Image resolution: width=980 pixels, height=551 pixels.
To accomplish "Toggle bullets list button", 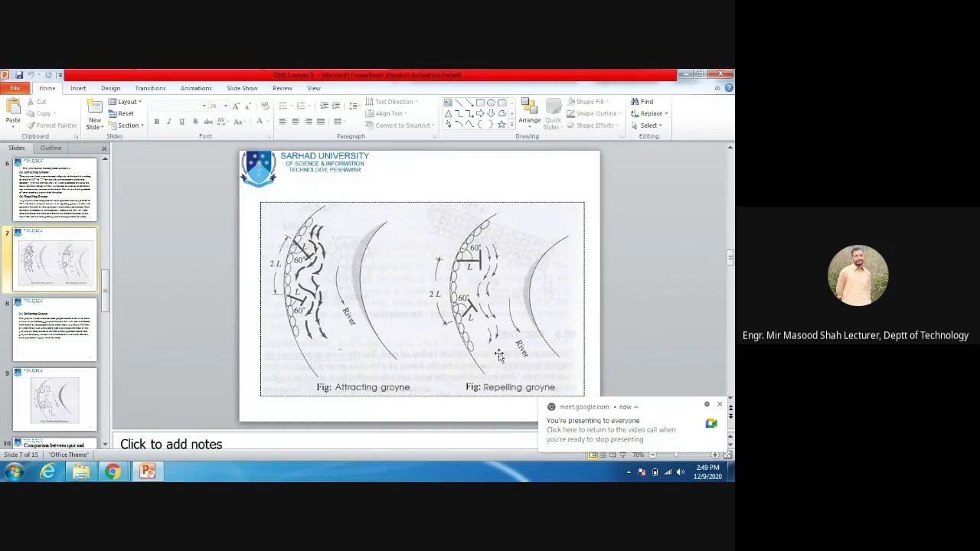I will (285, 106).
